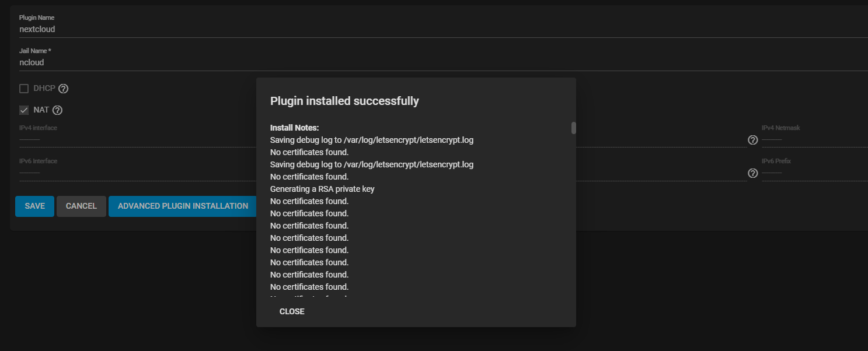Click the Install Notes scrollbar thumb
The image size is (868, 351).
(x=574, y=128)
